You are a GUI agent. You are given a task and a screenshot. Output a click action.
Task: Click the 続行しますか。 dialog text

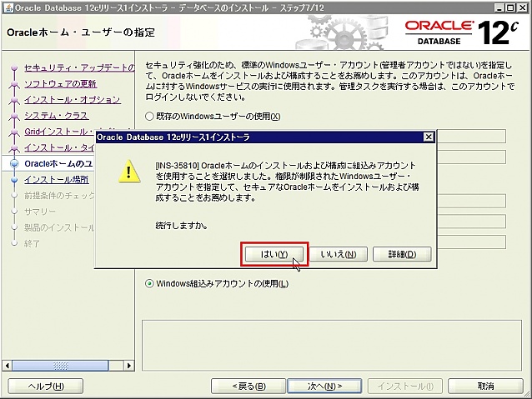182,226
